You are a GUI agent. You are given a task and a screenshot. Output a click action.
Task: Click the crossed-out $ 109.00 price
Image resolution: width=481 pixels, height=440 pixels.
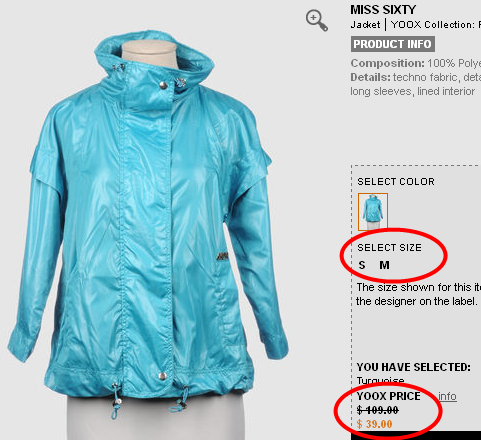377,410
